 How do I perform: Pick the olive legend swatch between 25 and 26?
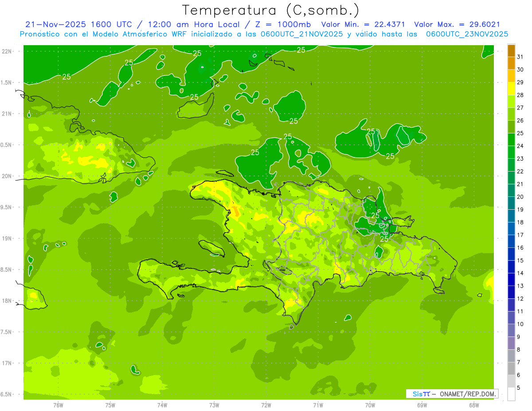click(511, 127)
